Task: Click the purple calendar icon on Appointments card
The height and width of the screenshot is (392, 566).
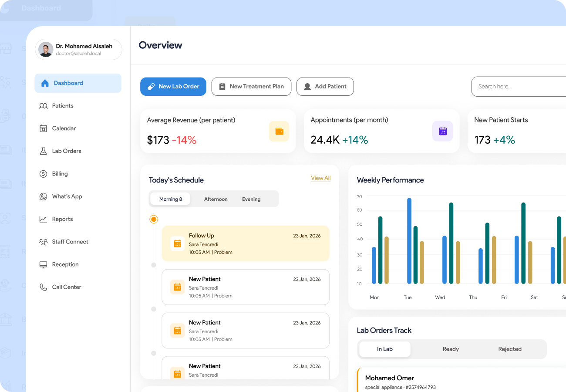Action: click(443, 131)
